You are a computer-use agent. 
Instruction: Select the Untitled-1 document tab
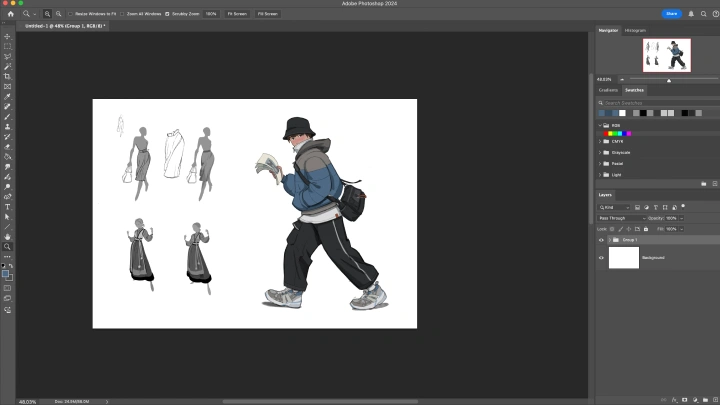(x=65, y=26)
